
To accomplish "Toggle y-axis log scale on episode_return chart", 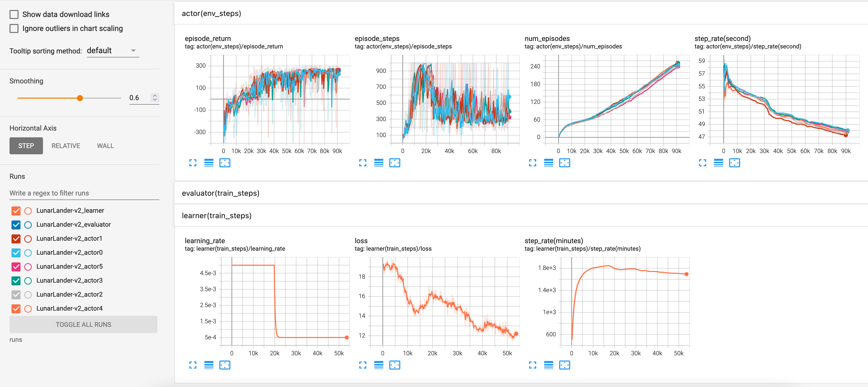I will [209, 163].
